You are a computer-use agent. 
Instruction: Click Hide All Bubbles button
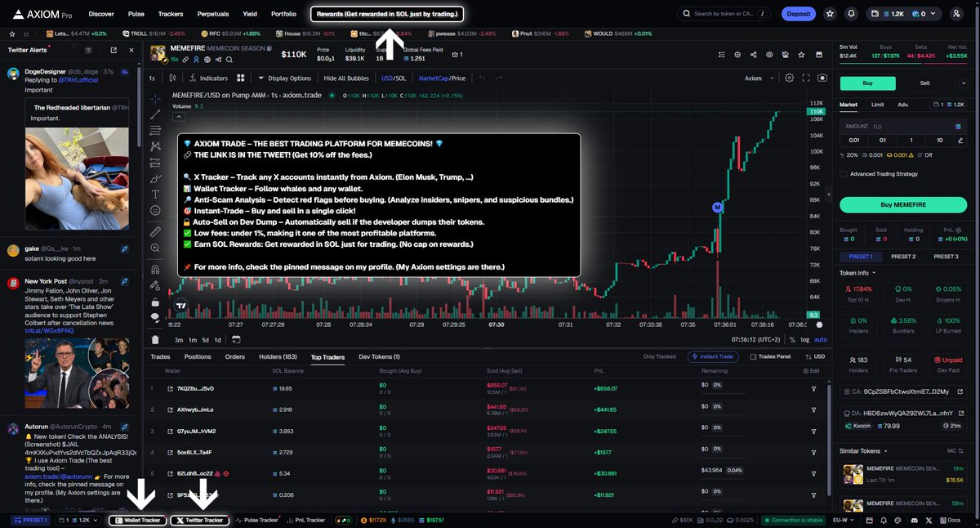346,78
